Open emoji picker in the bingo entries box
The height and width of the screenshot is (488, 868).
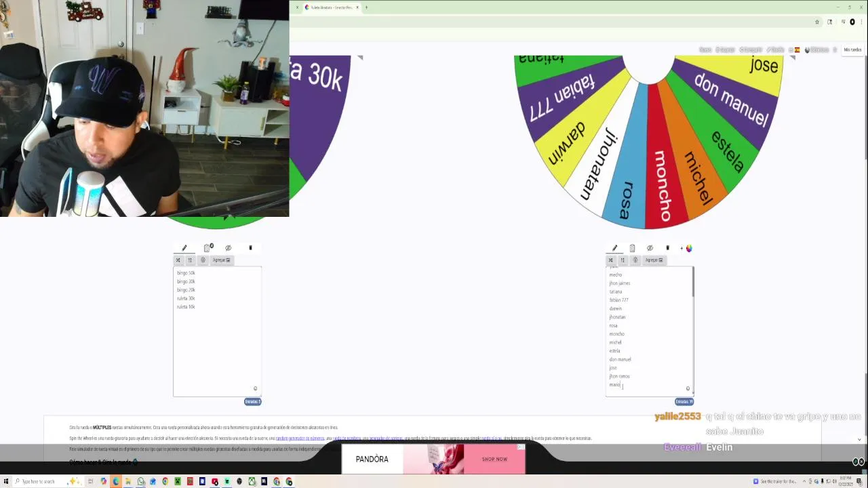tap(255, 389)
